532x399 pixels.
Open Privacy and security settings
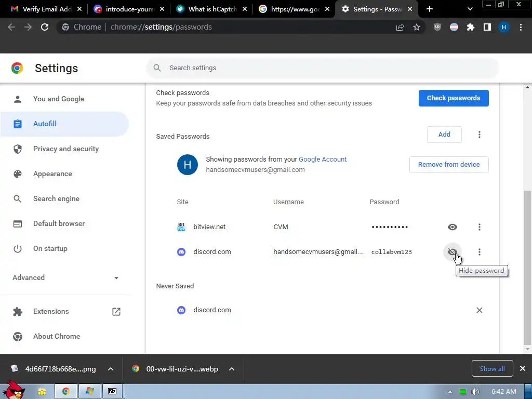point(64,149)
